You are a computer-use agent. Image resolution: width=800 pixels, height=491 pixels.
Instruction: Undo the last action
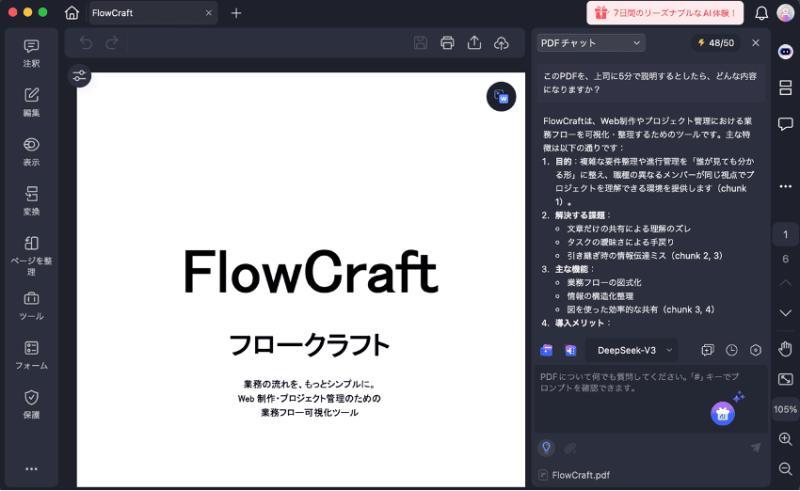click(86, 43)
